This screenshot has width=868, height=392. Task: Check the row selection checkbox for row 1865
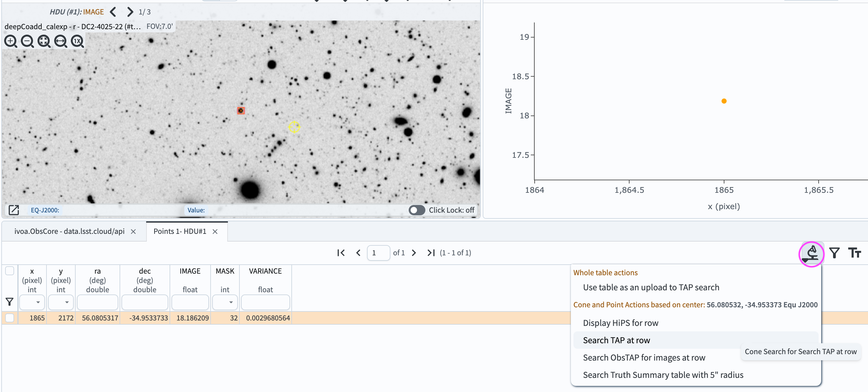click(x=10, y=318)
